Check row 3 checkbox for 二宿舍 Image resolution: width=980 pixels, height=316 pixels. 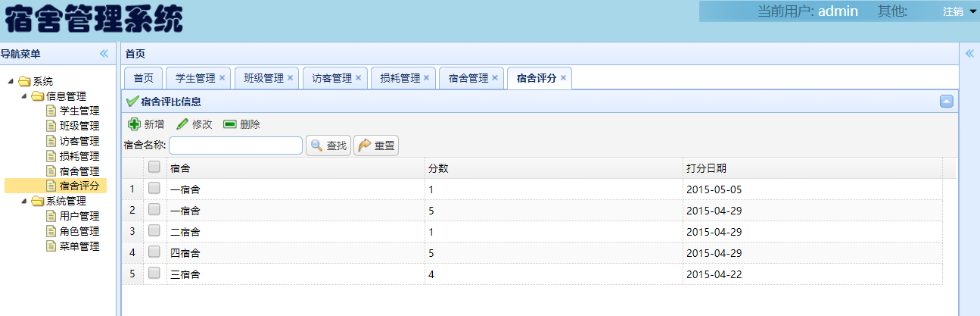(x=154, y=231)
